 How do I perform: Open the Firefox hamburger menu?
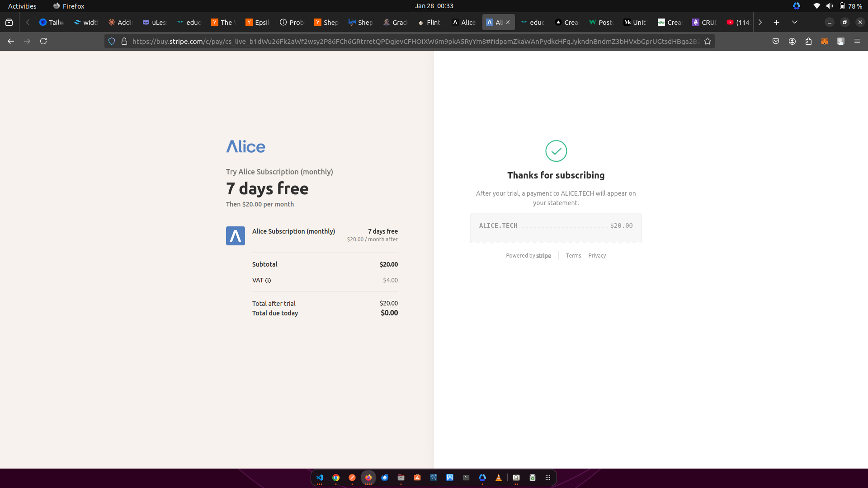pyautogui.click(x=857, y=41)
